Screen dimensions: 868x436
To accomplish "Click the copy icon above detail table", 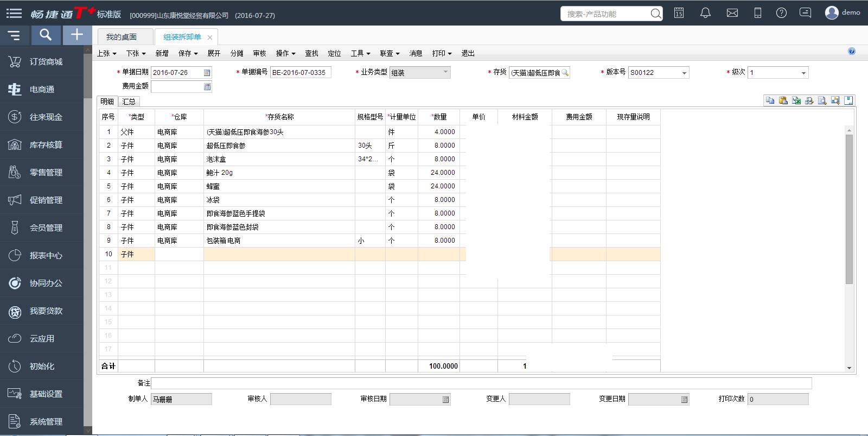I will [770, 100].
